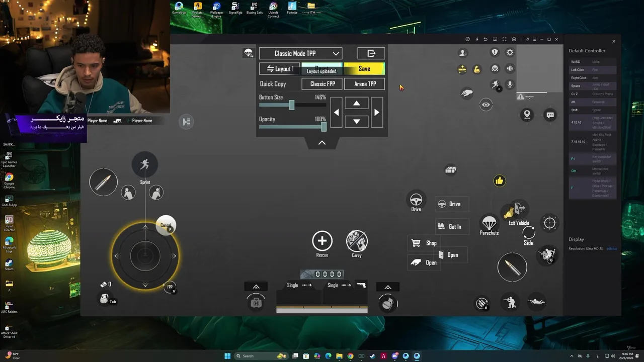This screenshot has width=644, height=362.
Task: Toggle the eye free-look button
Action: point(486,105)
